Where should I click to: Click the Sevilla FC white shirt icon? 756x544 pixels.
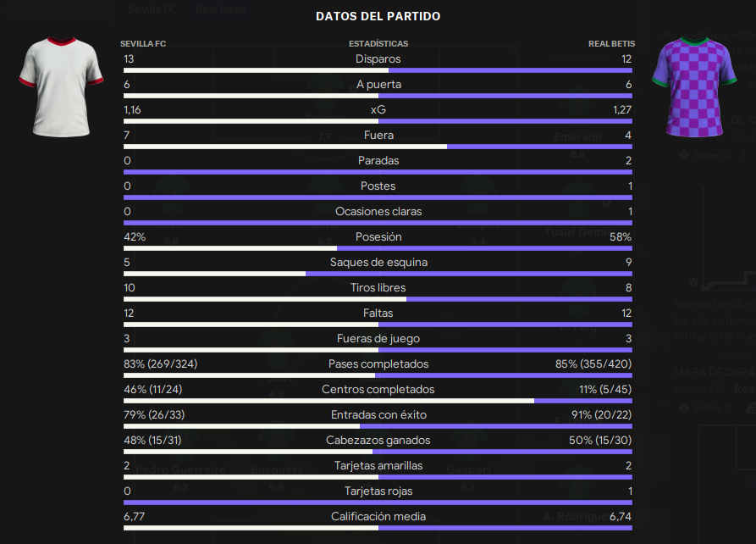point(61,87)
